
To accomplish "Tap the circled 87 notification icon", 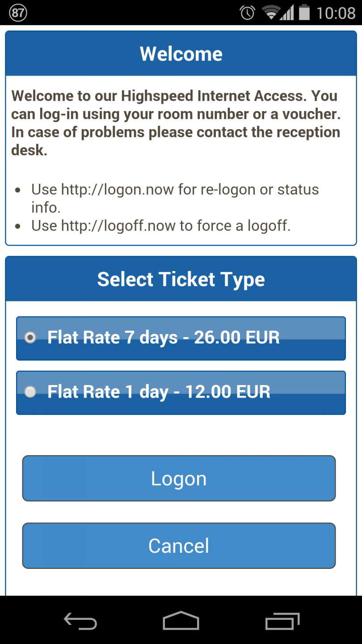I will (x=18, y=13).
